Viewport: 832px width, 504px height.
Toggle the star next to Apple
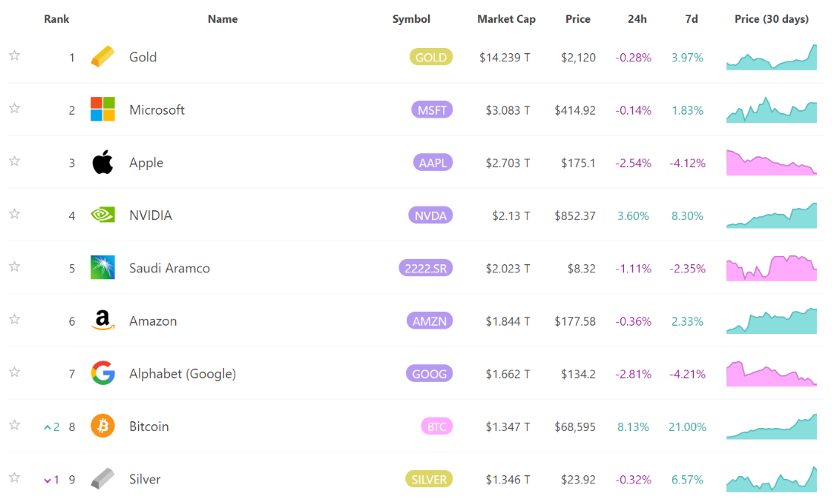tap(15, 161)
